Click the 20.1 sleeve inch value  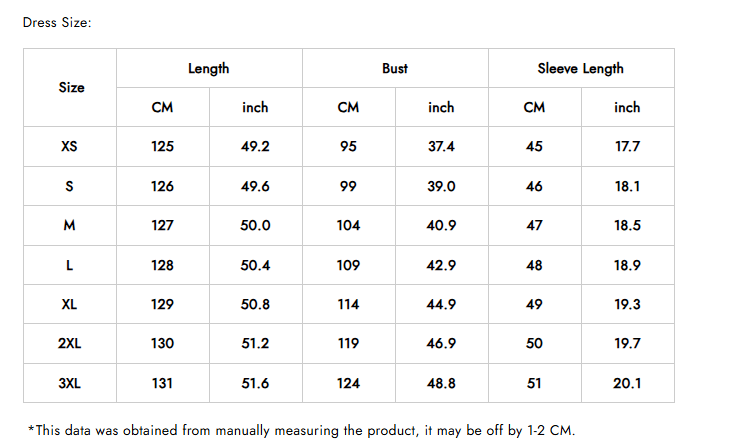pos(627,383)
